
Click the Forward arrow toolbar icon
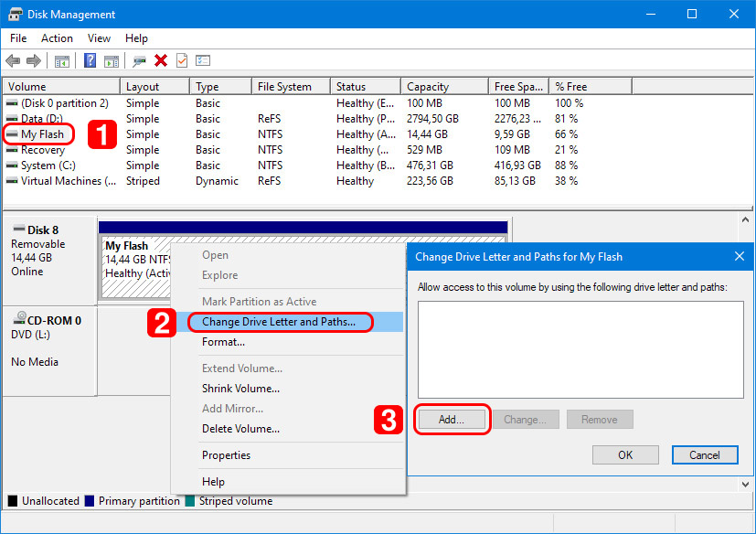point(33,60)
